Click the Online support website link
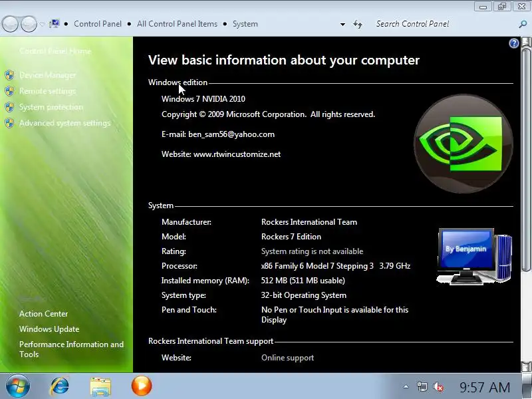This screenshot has width=532, height=399. (x=287, y=358)
